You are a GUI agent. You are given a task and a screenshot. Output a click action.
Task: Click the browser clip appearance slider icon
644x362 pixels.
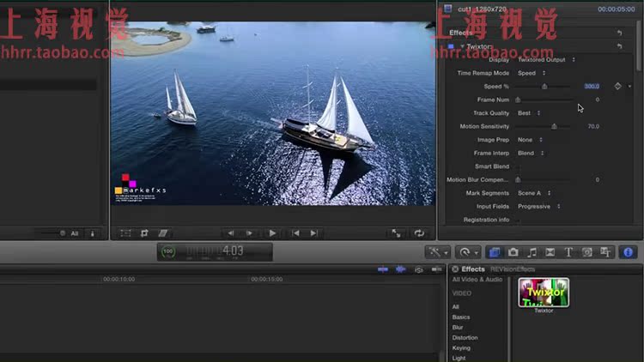click(92, 233)
